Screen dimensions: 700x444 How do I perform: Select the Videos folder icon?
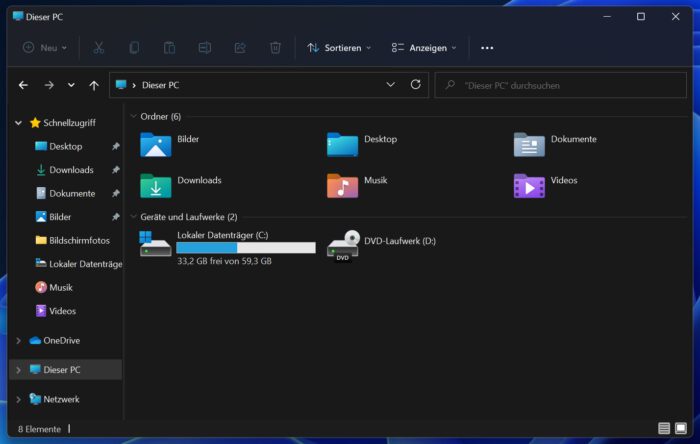pos(529,186)
